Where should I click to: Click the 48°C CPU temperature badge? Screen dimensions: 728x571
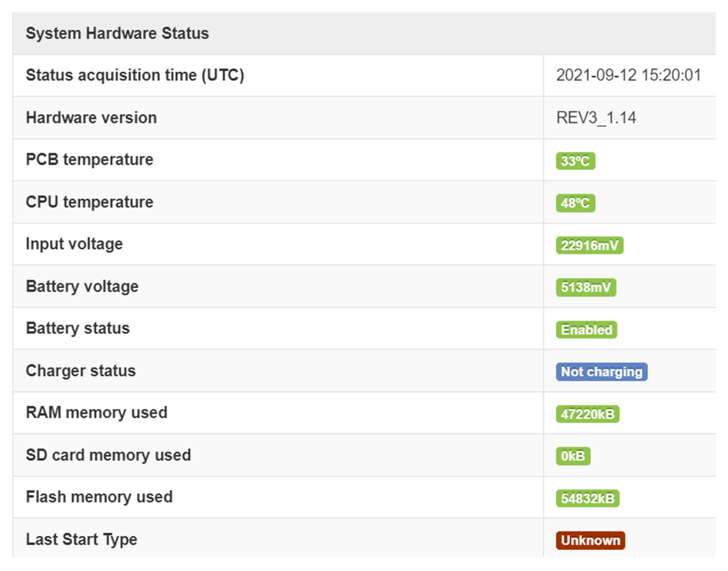point(575,203)
